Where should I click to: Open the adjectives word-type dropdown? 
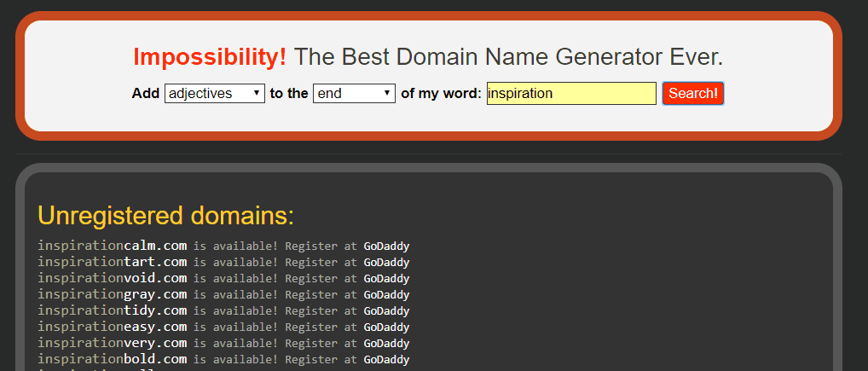[x=214, y=94]
